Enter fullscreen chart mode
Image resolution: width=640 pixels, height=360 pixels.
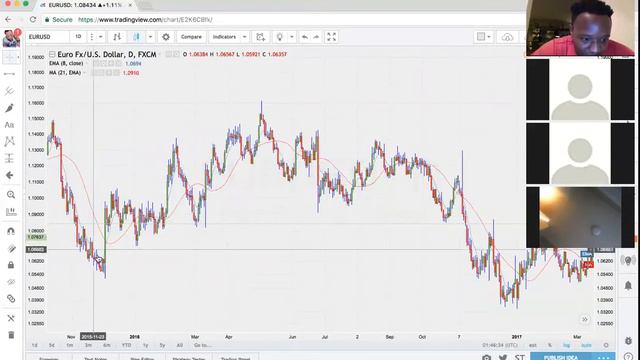pos(331,37)
